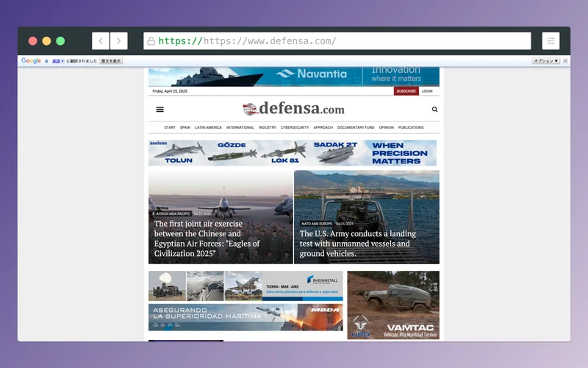Open the SPAIN section
This screenshot has height=368, width=588.
tap(185, 127)
